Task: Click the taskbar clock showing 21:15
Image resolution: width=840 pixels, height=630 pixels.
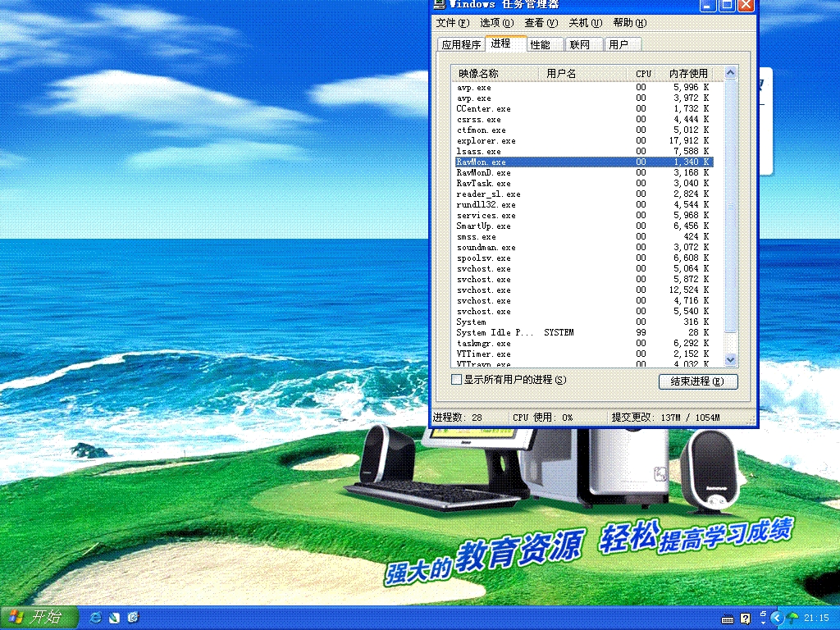Action: (x=816, y=619)
